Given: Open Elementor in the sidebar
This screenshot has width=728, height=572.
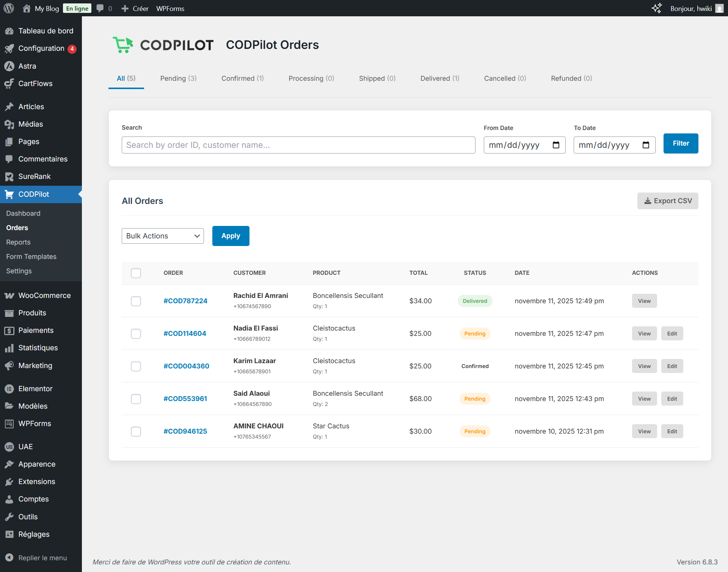Looking at the screenshot, I should click(35, 389).
